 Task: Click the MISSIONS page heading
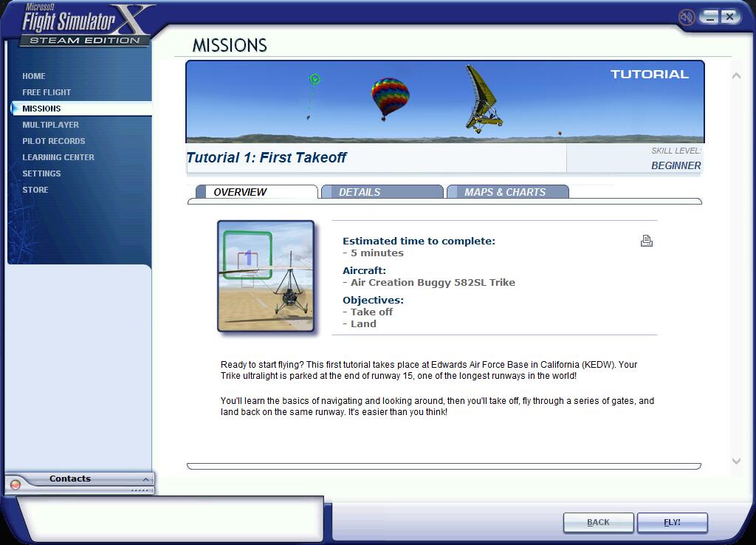tap(230, 45)
